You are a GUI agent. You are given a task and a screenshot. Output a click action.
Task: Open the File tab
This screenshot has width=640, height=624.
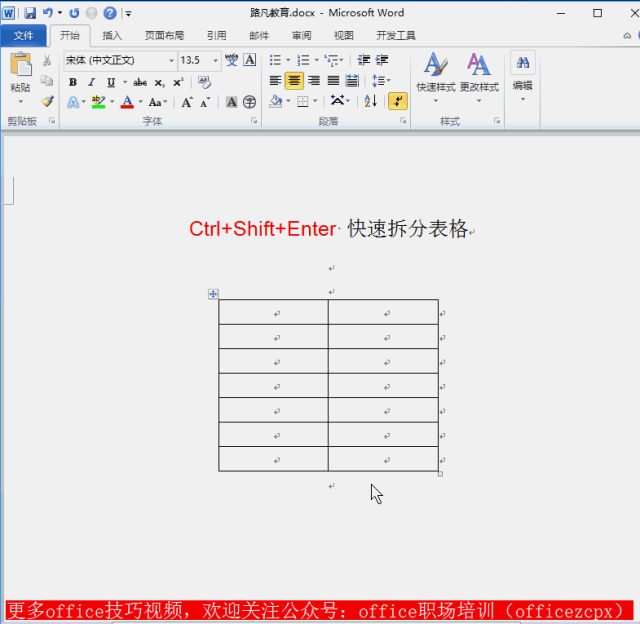[23, 36]
